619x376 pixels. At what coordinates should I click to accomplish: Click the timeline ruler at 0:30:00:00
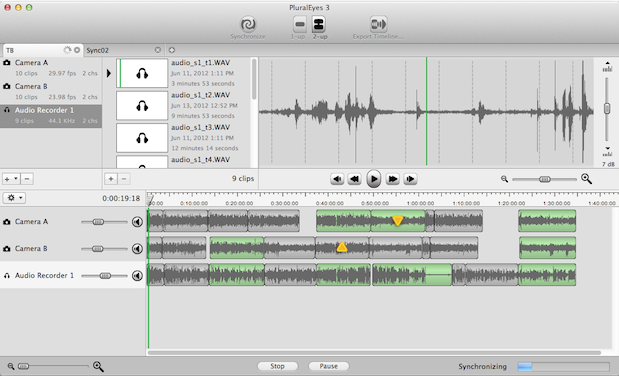(x=284, y=203)
